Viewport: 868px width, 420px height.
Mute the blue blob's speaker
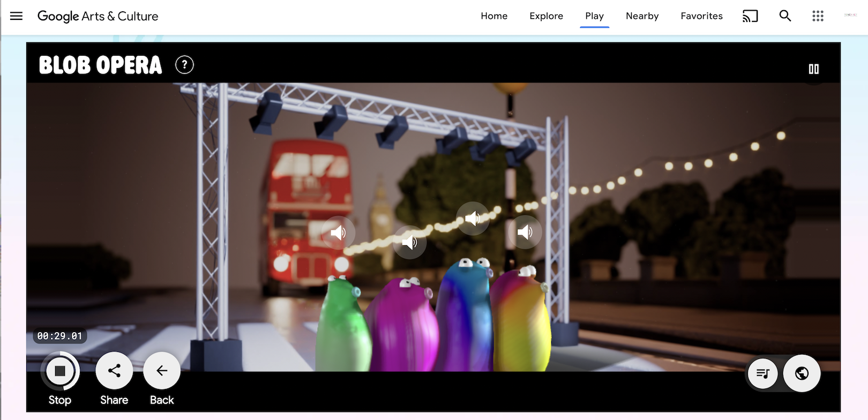point(473,218)
